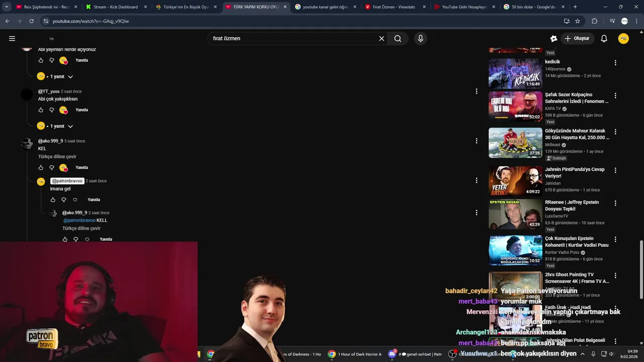This screenshot has width=644, height=362.
Task: Switch to YouTube Gelir Hesaplayıcı tab
Action: (x=463, y=7)
